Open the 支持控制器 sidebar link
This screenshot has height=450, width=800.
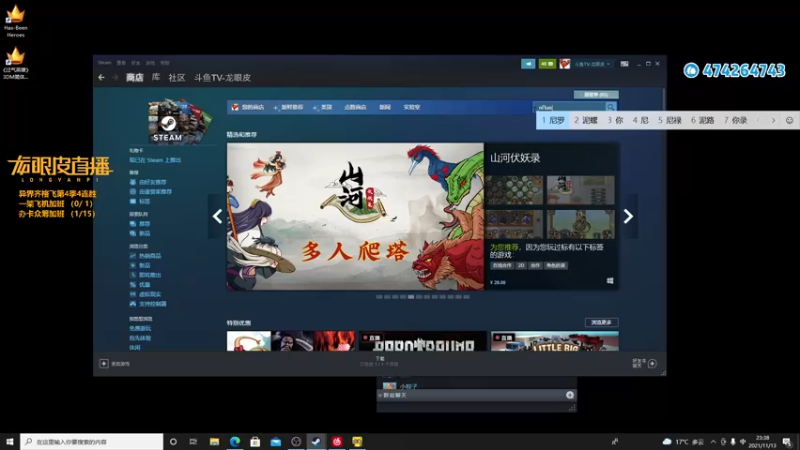click(x=153, y=304)
